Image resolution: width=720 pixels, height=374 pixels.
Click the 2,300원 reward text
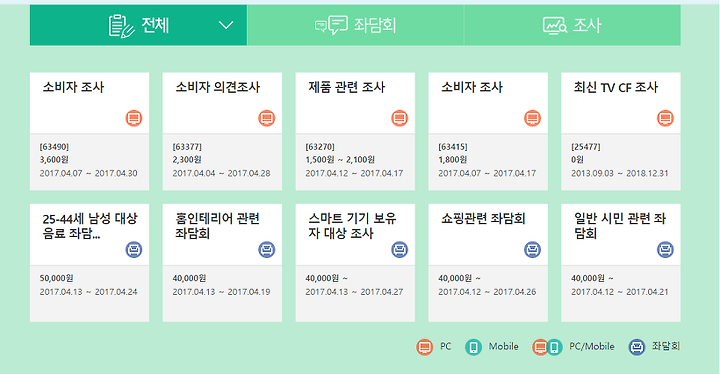[187, 160]
